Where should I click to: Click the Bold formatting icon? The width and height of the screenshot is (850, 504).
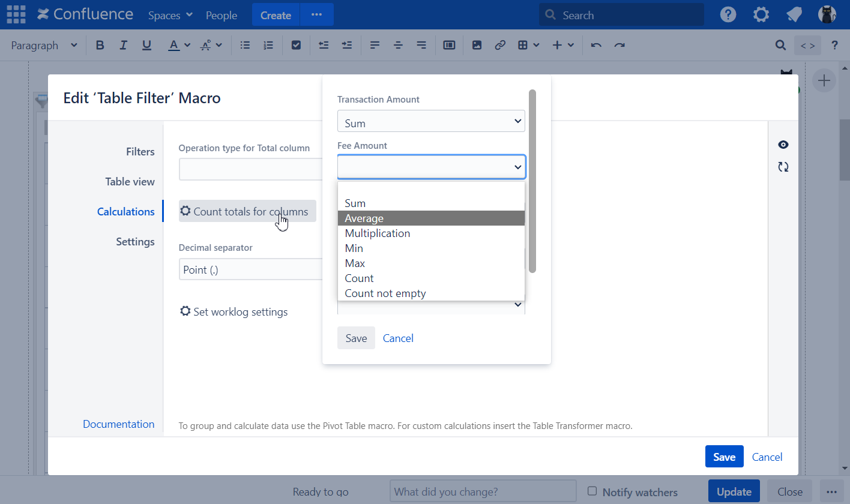click(x=100, y=45)
